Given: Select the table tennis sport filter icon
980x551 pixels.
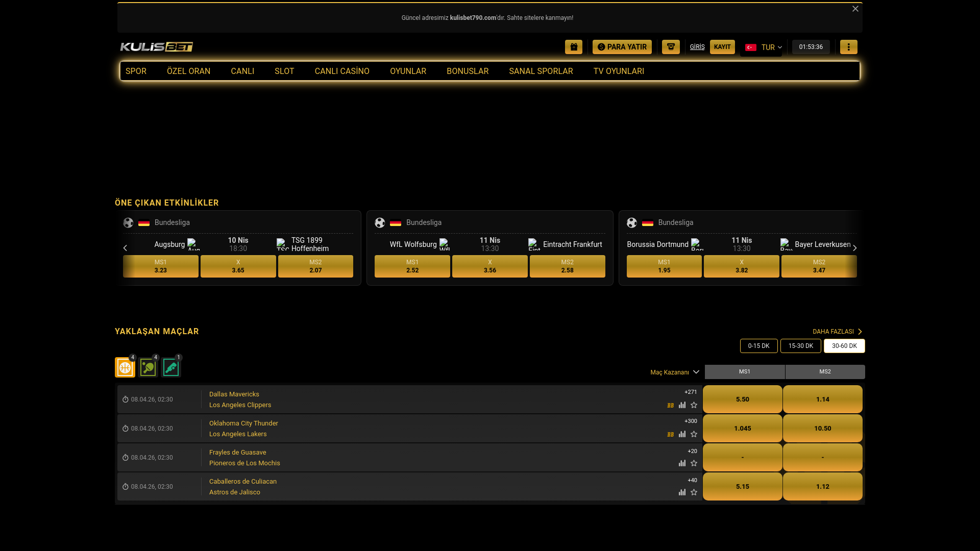Looking at the screenshot, I should point(148,367).
